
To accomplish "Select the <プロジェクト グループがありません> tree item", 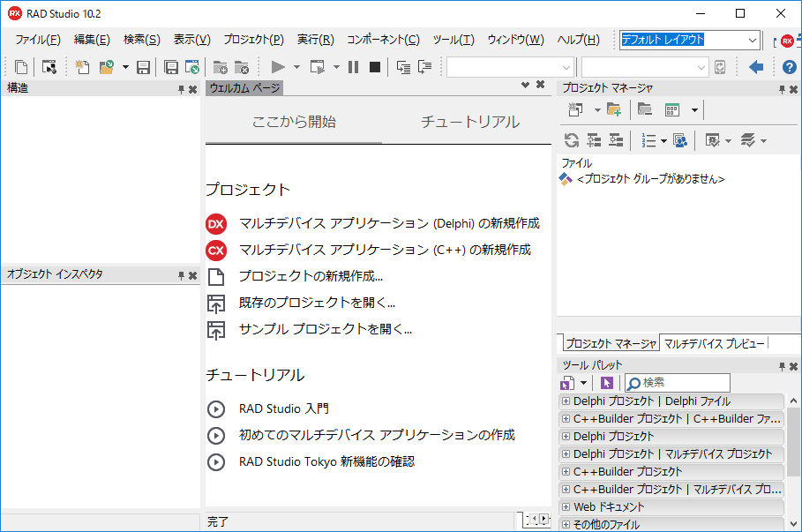I will click(650, 179).
